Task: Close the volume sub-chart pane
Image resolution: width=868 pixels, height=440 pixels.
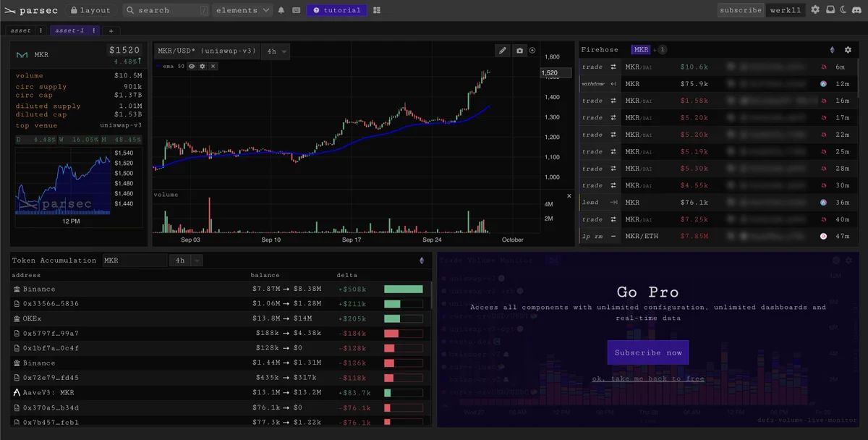Action: 569,195
